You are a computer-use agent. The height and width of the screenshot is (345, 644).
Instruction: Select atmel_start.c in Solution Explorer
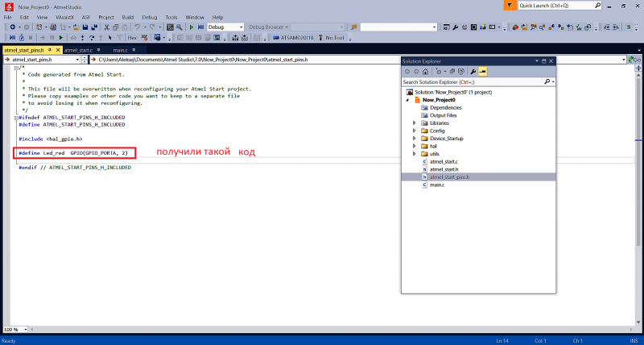[444, 161]
